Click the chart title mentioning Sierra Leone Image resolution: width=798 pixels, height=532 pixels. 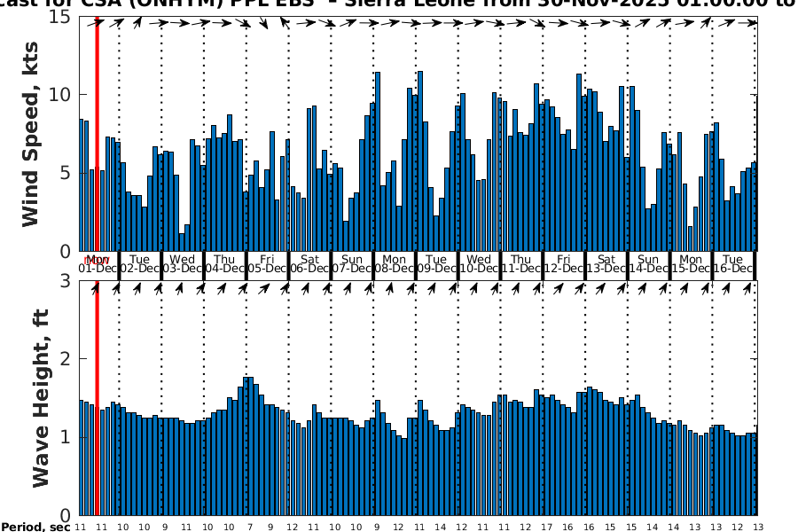click(399, 4)
